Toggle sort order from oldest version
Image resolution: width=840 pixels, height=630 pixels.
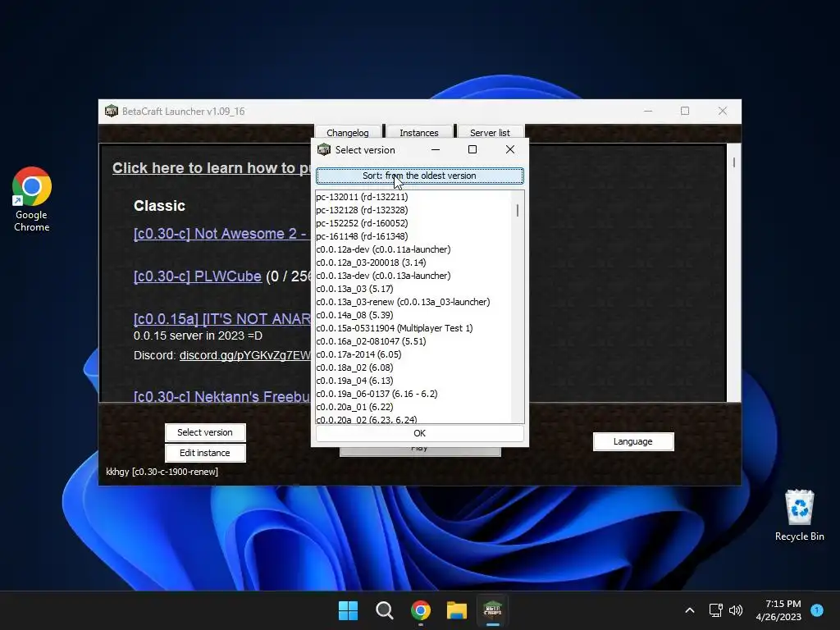(x=419, y=176)
